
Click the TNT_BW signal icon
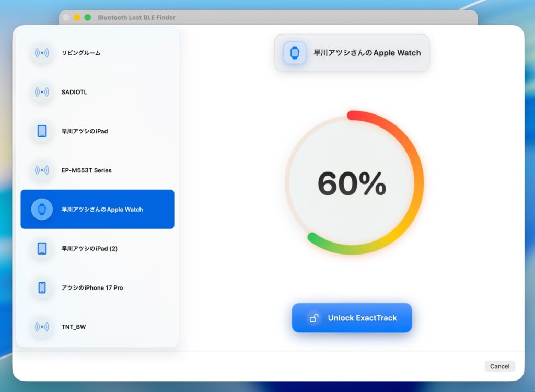tap(42, 327)
